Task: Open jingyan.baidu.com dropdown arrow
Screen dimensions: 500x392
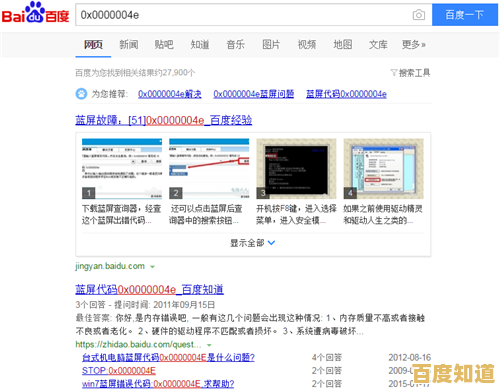Action: 152,267
